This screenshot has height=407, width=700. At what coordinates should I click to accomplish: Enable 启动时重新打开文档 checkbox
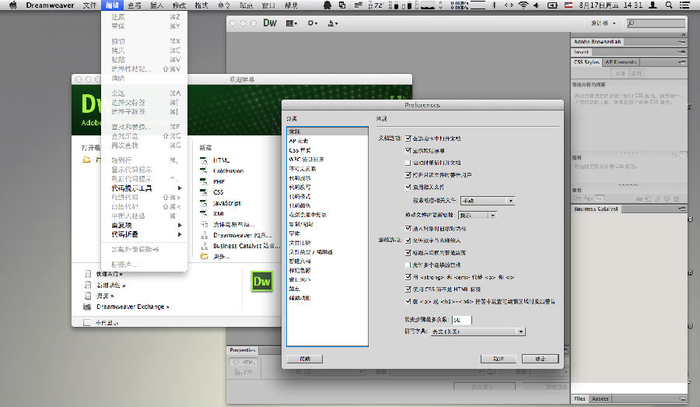click(408, 163)
